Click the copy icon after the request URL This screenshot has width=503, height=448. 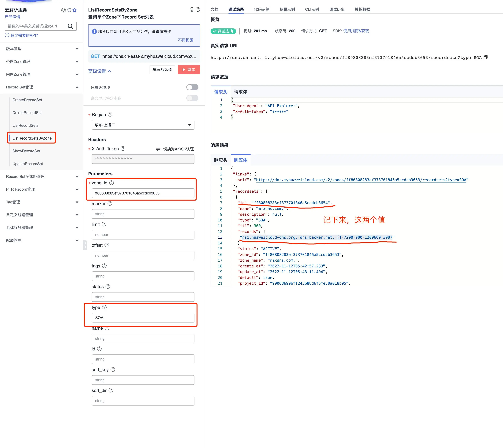pos(485,57)
